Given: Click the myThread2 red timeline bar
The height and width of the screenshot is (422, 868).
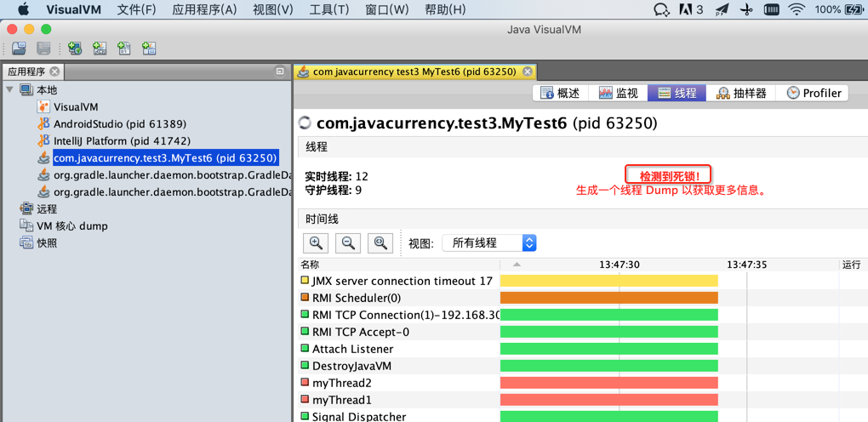Looking at the screenshot, I should 609,383.
